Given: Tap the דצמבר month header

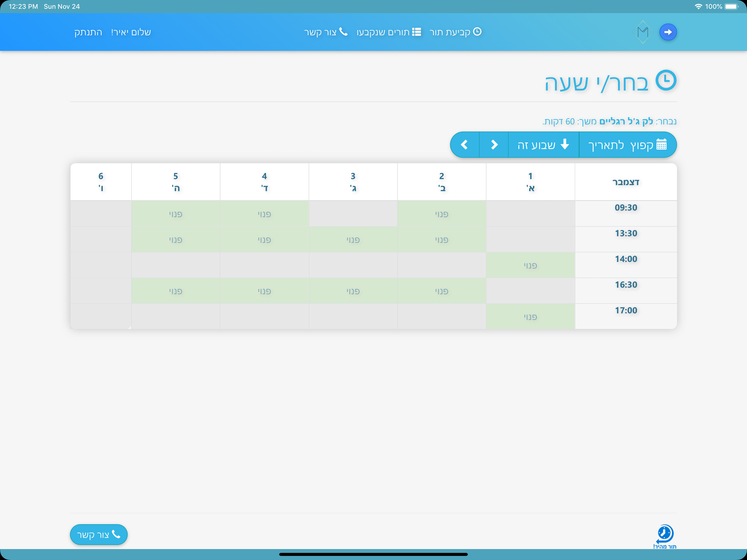Looking at the screenshot, I should click(x=626, y=182).
